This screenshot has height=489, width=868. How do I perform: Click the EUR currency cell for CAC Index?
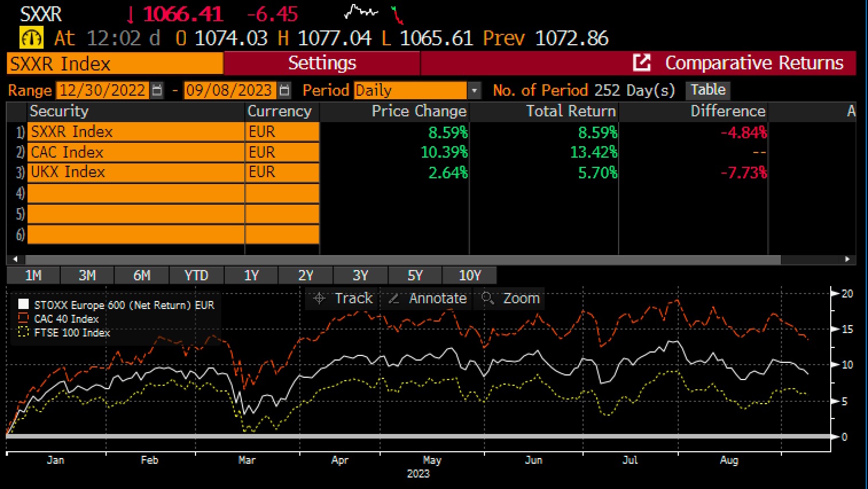[282, 152]
